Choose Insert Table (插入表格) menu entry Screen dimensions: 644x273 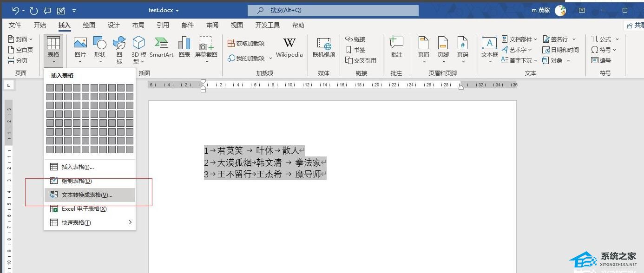[90, 167]
